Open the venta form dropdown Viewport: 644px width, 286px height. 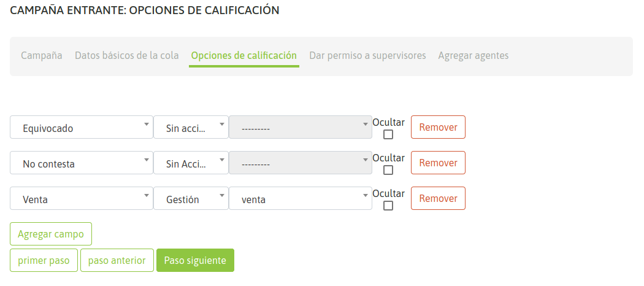[300, 199]
